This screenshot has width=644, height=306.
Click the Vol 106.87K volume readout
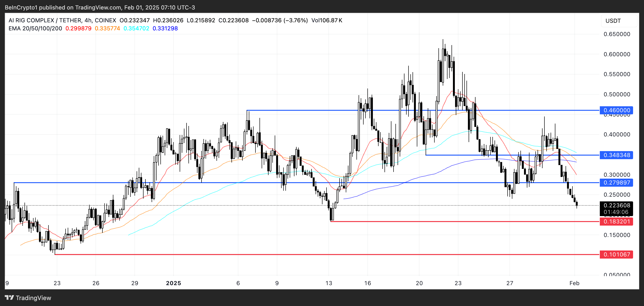coord(327,20)
